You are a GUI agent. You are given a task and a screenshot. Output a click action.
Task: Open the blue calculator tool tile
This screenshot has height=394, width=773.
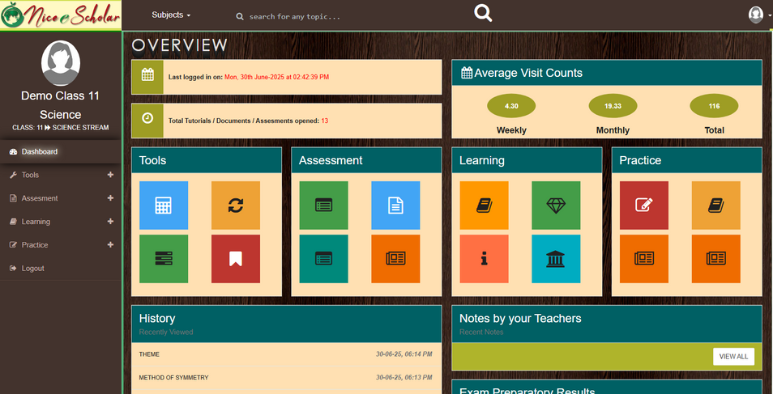[x=163, y=205]
